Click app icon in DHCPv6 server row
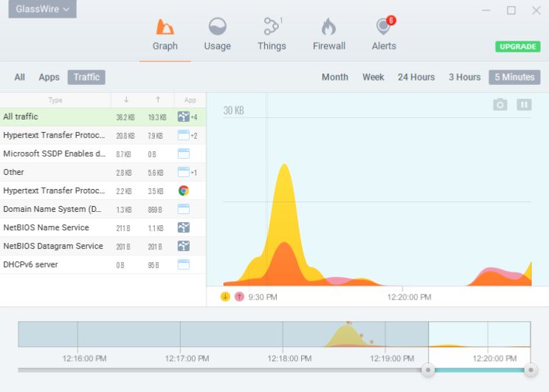 (x=184, y=264)
